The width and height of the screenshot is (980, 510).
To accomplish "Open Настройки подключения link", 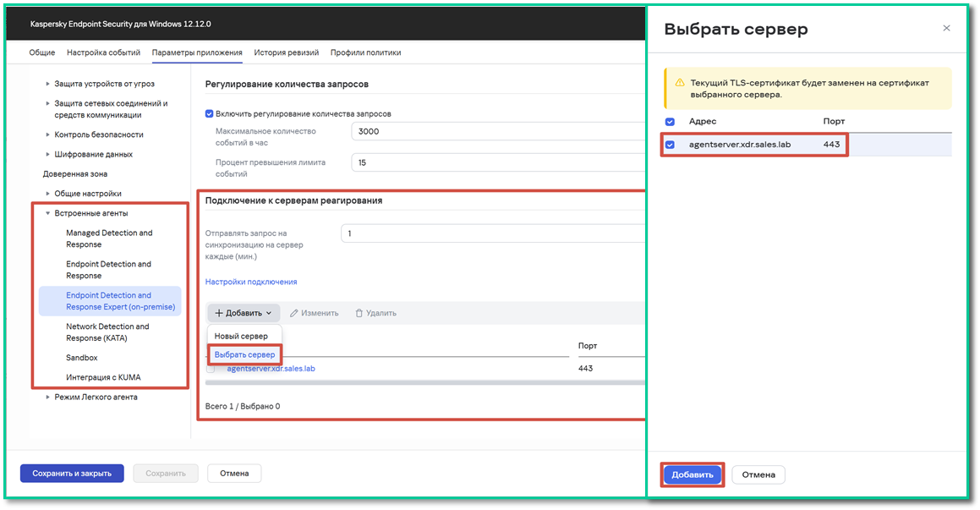I will (x=251, y=282).
